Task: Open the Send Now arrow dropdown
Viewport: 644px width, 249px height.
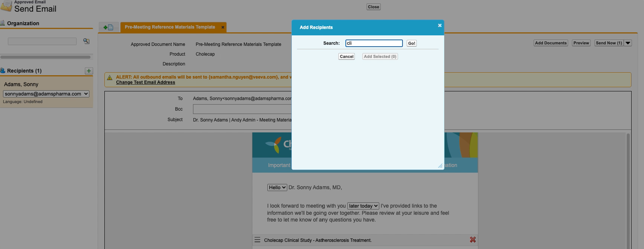Action: (628, 43)
